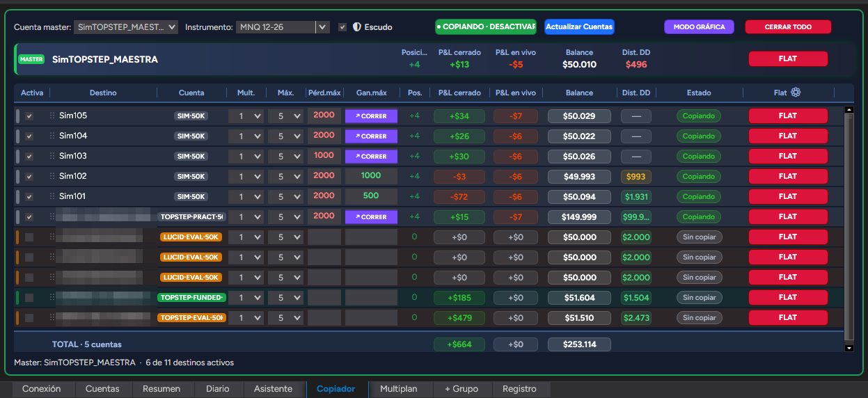Click Actualizar Cuentas button
Viewport: 868px width, 398px height.
pyautogui.click(x=579, y=27)
